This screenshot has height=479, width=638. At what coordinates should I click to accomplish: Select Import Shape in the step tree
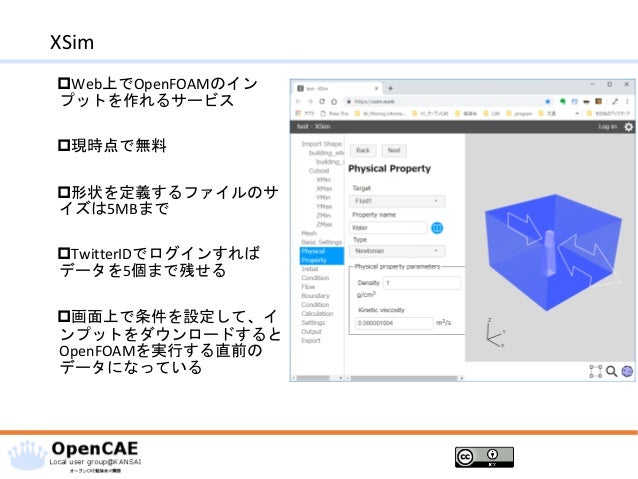tap(321, 144)
